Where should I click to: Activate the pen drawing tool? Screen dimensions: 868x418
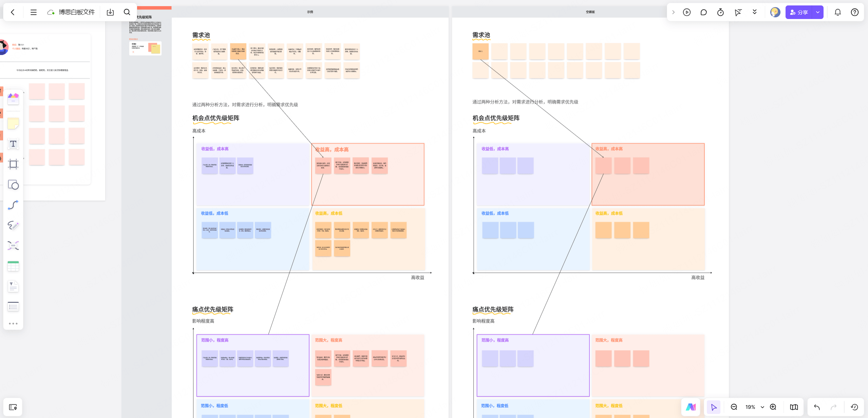tap(13, 225)
